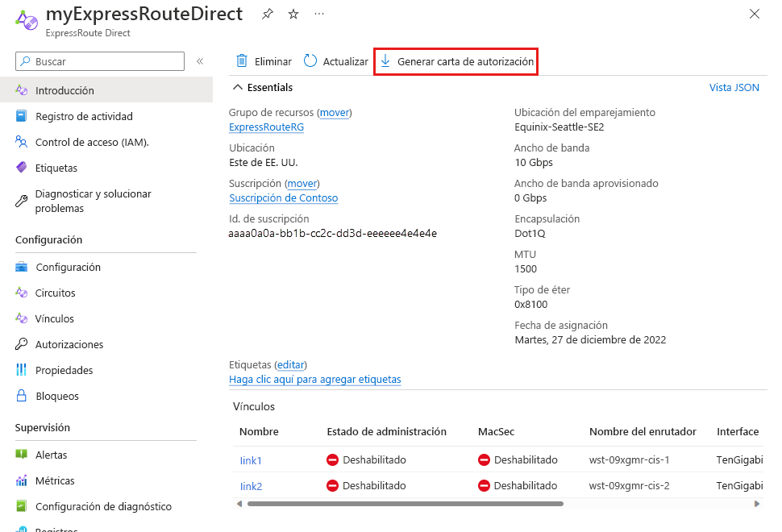
Task: Click subscription ID aaaa0a0a-bb1b value
Action: tap(333, 233)
